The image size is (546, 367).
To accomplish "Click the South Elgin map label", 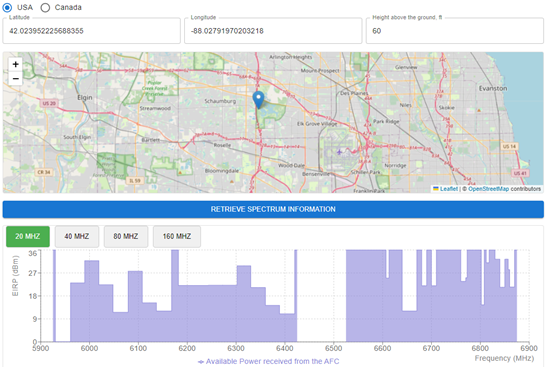I will point(77,137).
